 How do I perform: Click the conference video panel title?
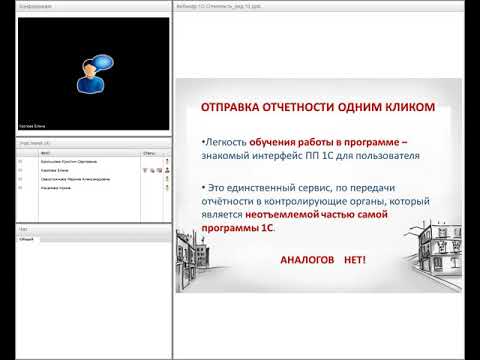(35, 6)
